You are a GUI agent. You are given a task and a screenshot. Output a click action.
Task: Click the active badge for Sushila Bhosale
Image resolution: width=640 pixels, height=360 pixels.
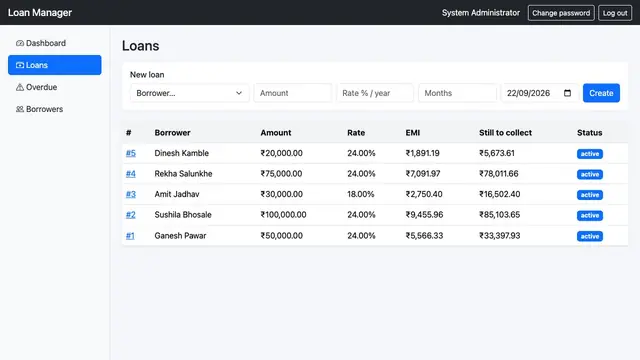click(590, 216)
